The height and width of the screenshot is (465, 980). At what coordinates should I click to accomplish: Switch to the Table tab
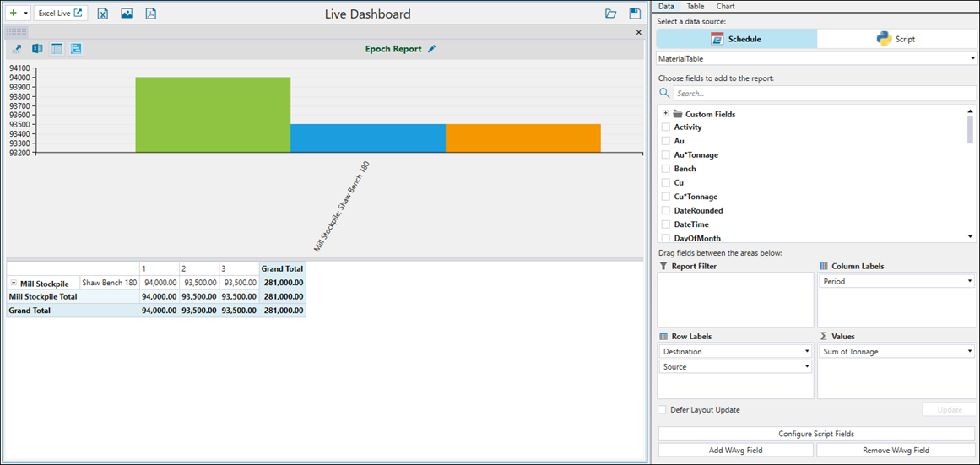pos(695,6)
